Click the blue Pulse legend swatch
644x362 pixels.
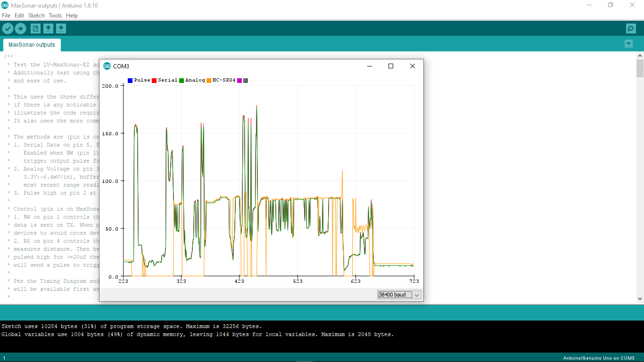(130, 80)
